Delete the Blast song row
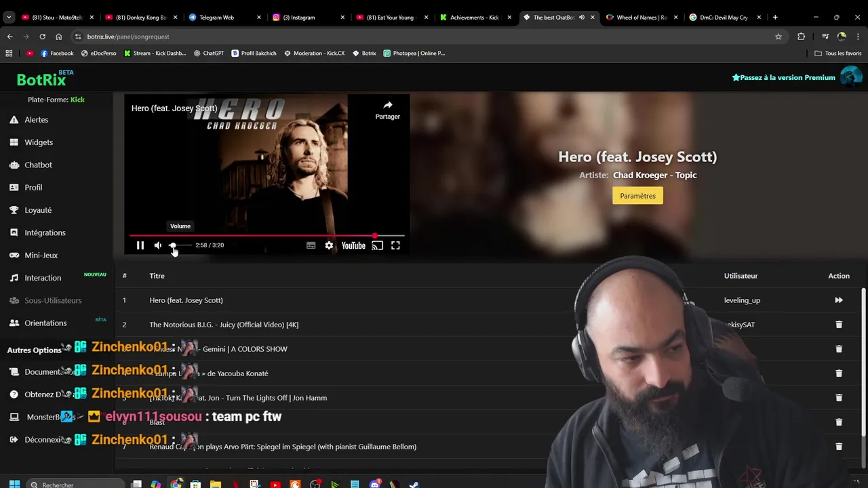The image size is (868, 488). [839, 422]
